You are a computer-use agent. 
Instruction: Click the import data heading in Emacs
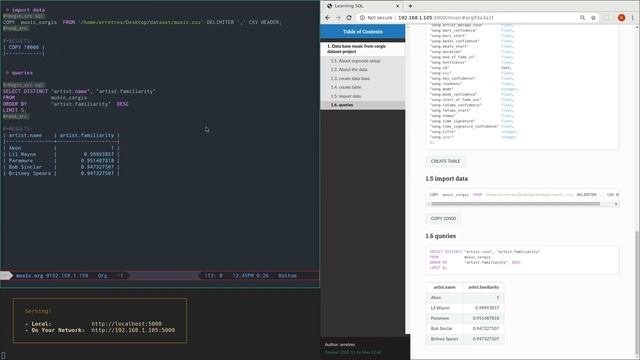[x=28, y=10]
